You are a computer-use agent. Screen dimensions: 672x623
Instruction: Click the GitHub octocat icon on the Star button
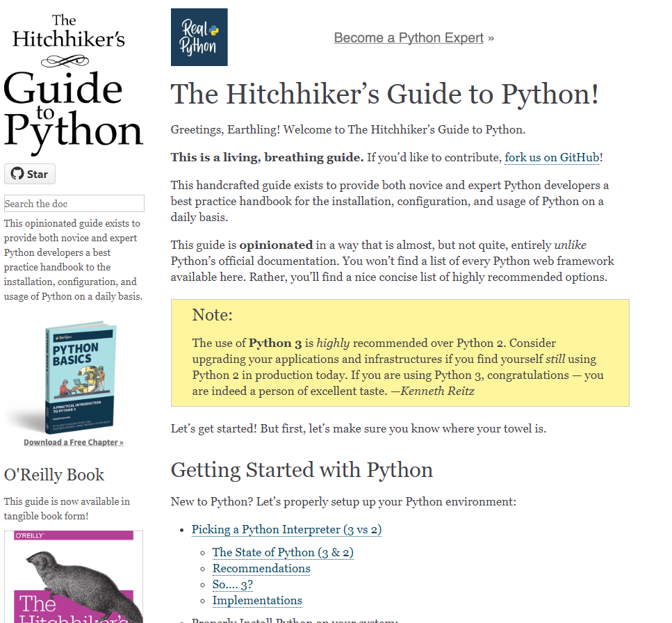tap(19, 174)
